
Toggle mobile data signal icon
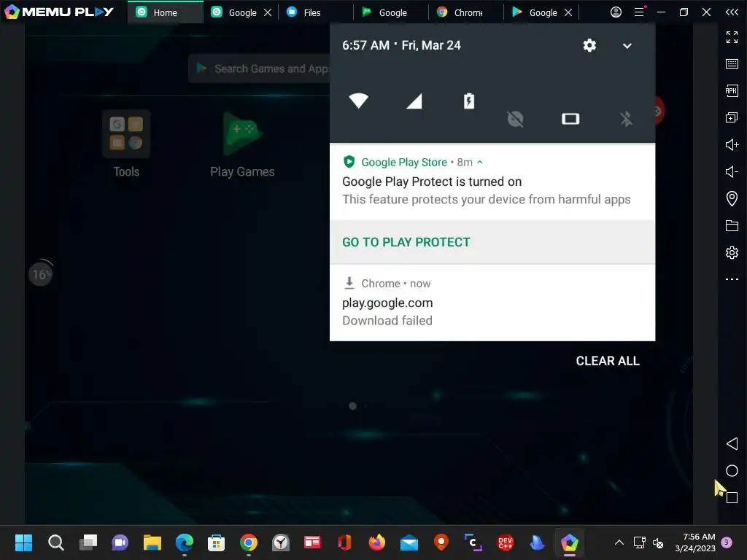point(414,101)
